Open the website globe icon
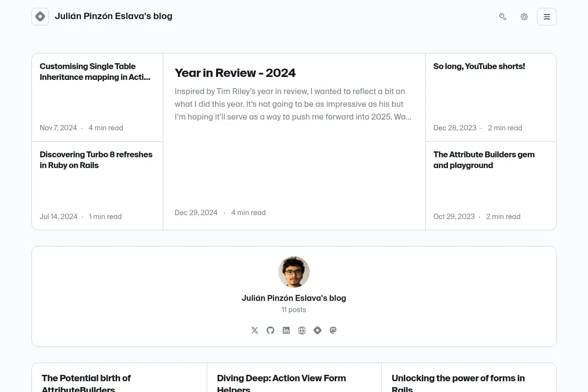 (x=302, y=330)
